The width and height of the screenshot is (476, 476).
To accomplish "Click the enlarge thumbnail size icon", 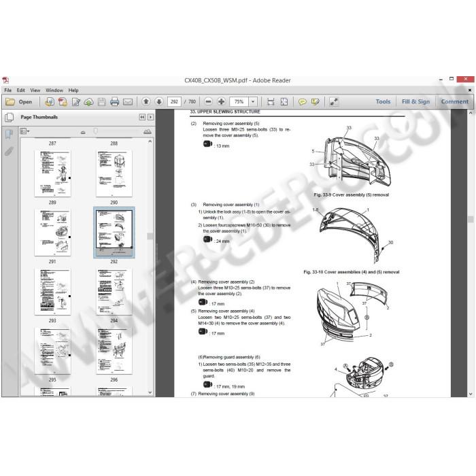I will point(148,132).
